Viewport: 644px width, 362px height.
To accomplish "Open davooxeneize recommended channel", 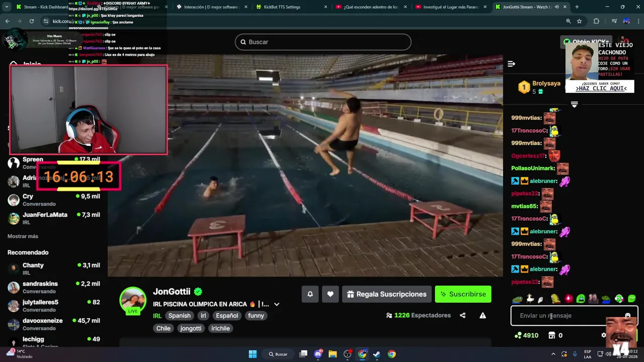I will point(54,324).
